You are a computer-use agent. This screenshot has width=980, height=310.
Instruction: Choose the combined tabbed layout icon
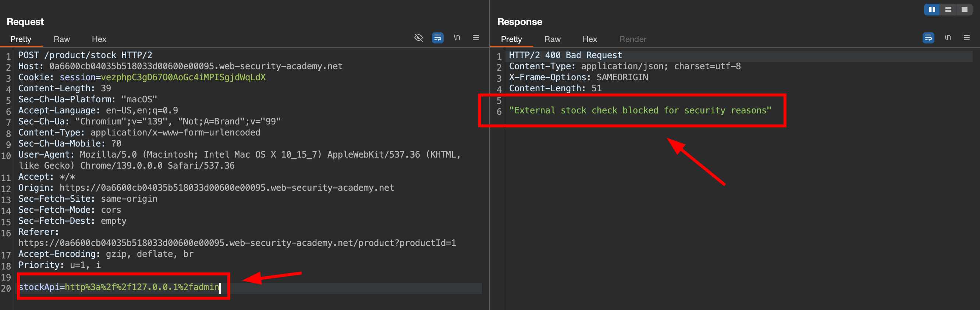pyautogui.click(x=964, y=10)
